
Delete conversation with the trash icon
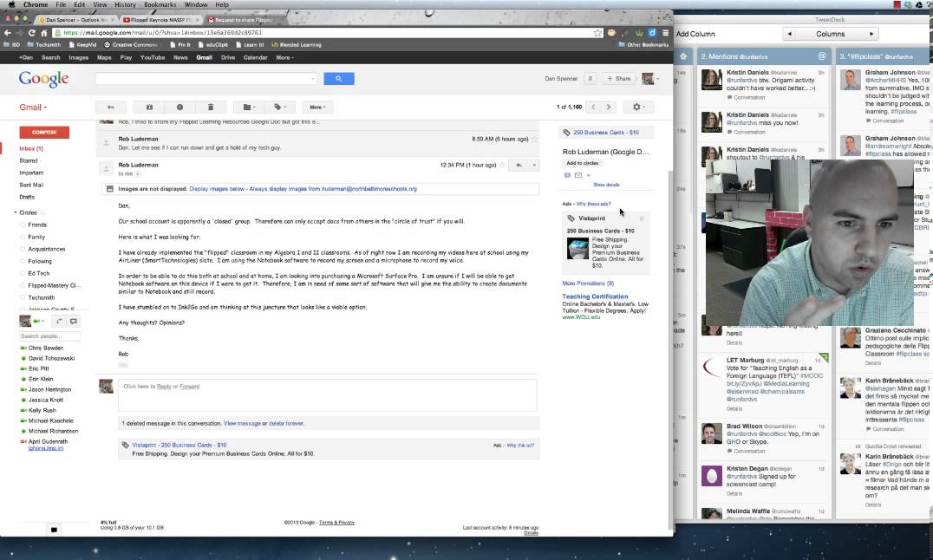click(210, 107)
